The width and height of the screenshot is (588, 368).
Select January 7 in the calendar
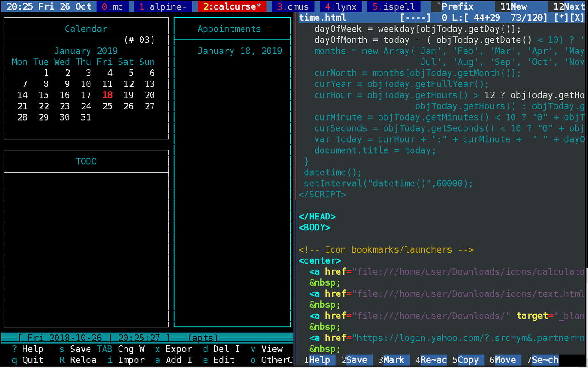point(25,84)
